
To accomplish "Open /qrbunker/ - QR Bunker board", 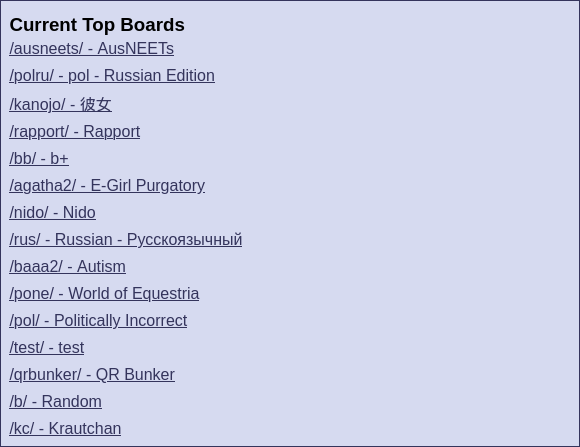I will (x=92, y=375).
